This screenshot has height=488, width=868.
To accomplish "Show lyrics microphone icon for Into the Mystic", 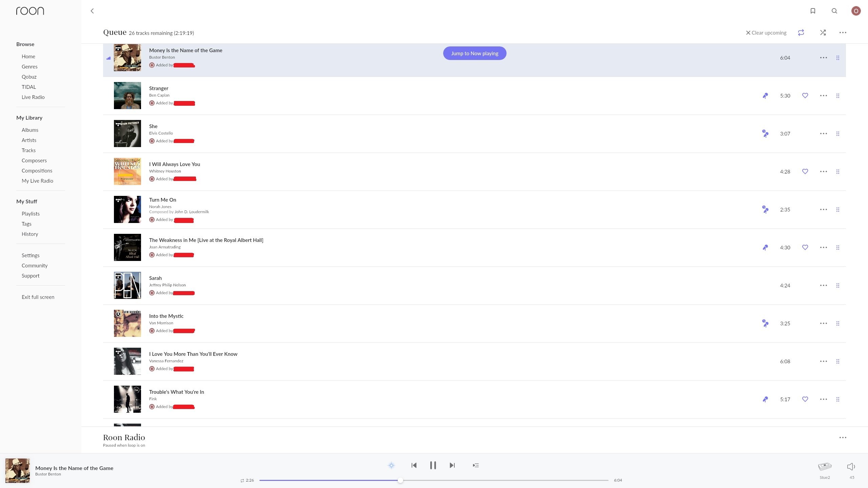I will (765, 323).
